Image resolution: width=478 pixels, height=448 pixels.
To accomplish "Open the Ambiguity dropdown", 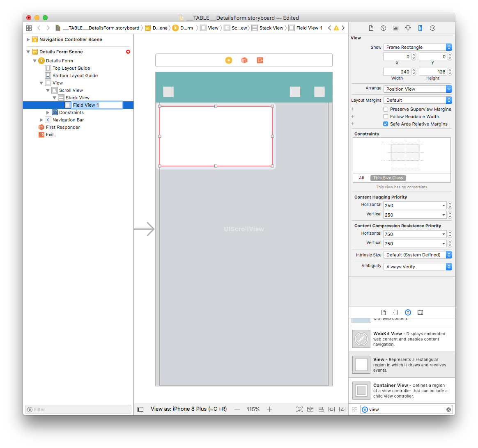I will click(x=417, y=267).
